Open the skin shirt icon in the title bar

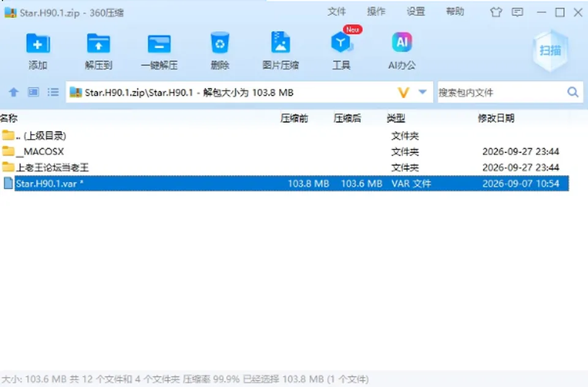(x=496, y=12)
